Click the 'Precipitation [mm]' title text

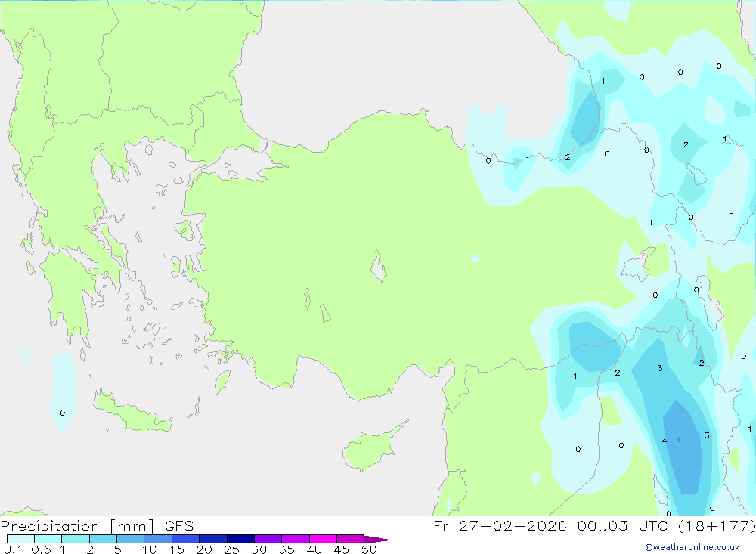(78, 526)
